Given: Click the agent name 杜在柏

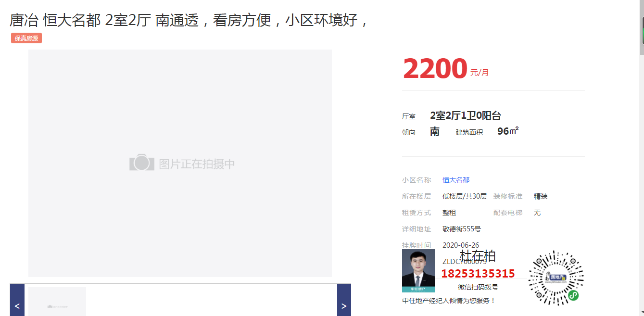Looking at the screenshot, I should pos(478,255).
